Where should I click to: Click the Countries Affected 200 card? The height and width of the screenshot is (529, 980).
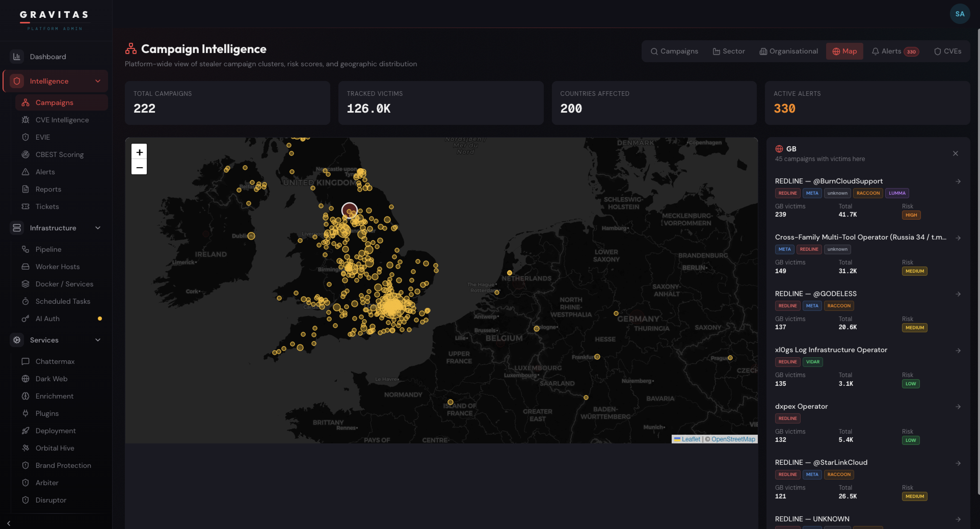654,103
